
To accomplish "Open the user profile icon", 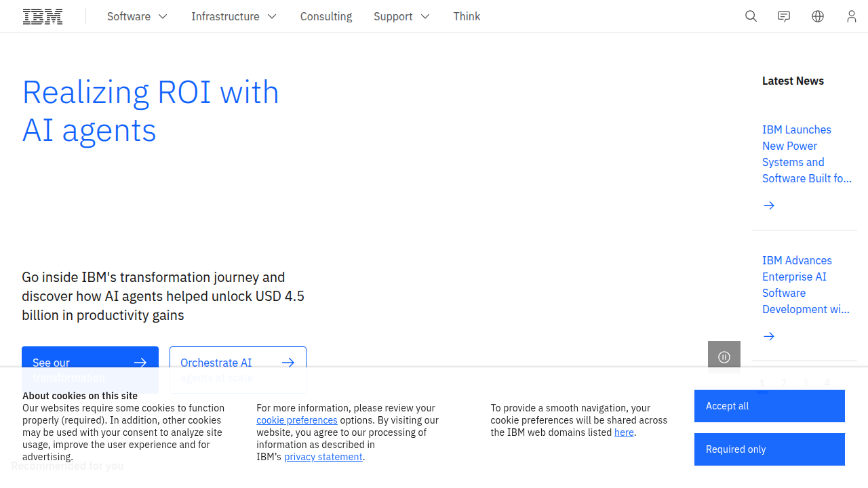I will (852, 16).
